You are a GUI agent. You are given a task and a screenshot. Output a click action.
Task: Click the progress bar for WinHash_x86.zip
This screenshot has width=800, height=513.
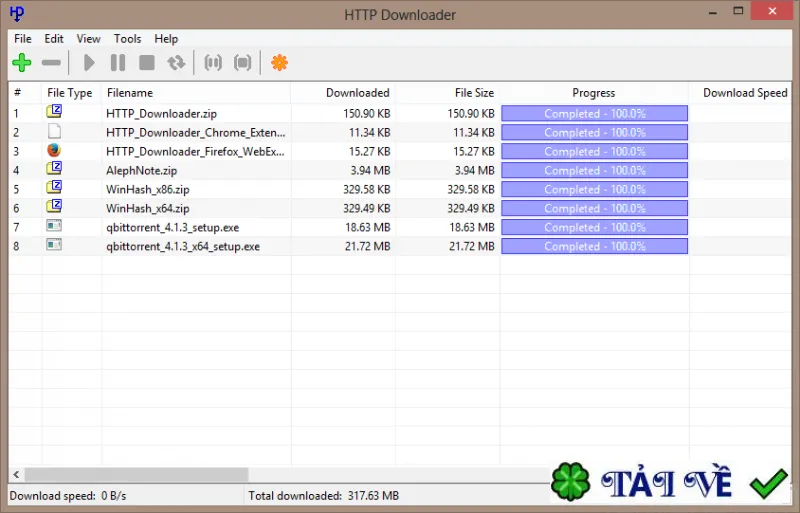pyautogui.click(x=594, y=189)
